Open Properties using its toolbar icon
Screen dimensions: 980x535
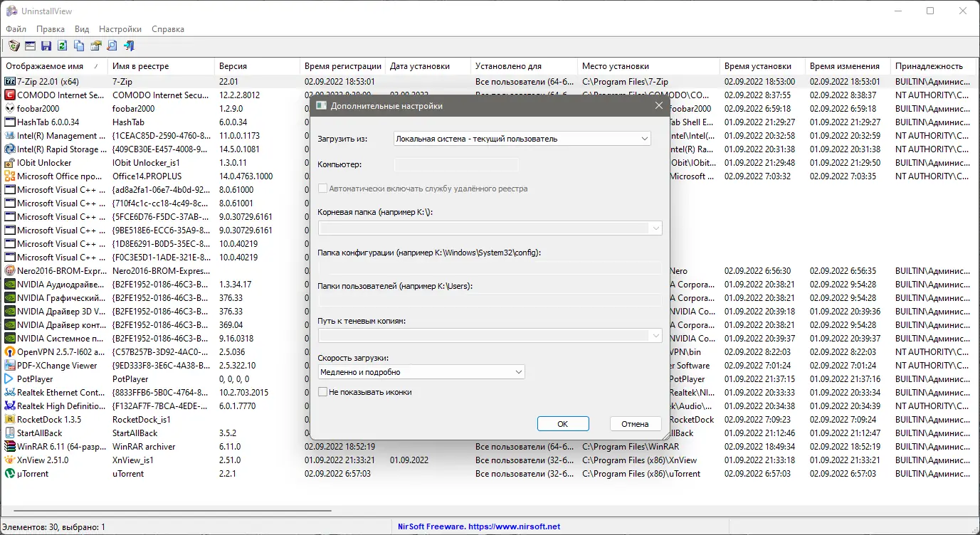[x=95, y=46]
